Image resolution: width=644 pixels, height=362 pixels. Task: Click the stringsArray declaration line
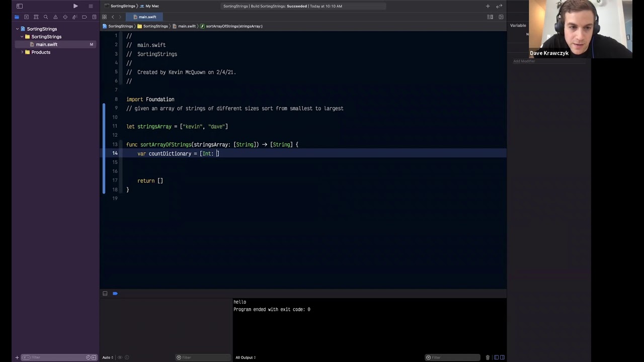tap(177, 127)
